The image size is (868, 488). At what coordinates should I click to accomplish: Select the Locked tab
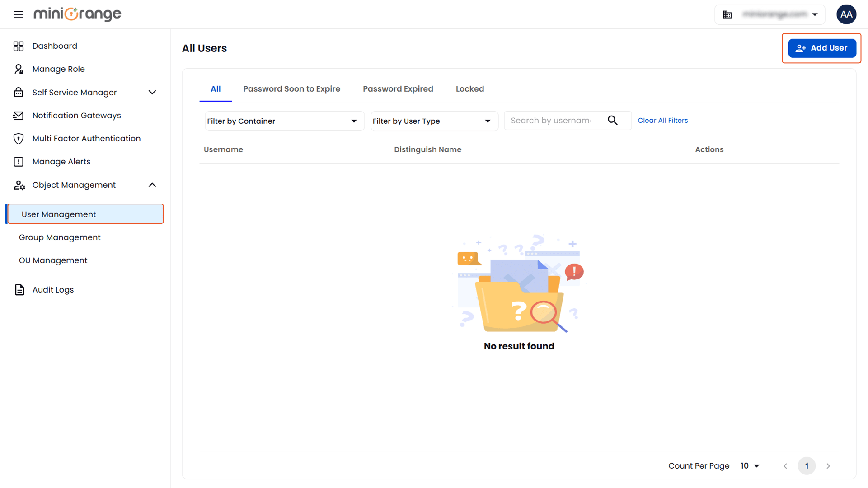[x=470, y=88]
